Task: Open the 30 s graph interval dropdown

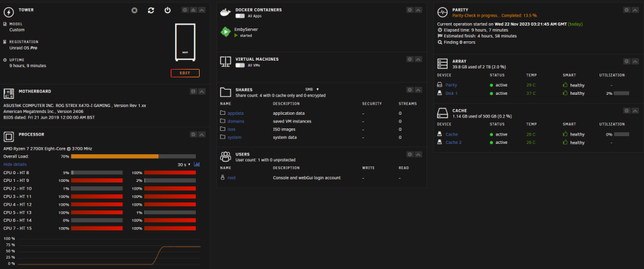Action: (x=184, y=164)
